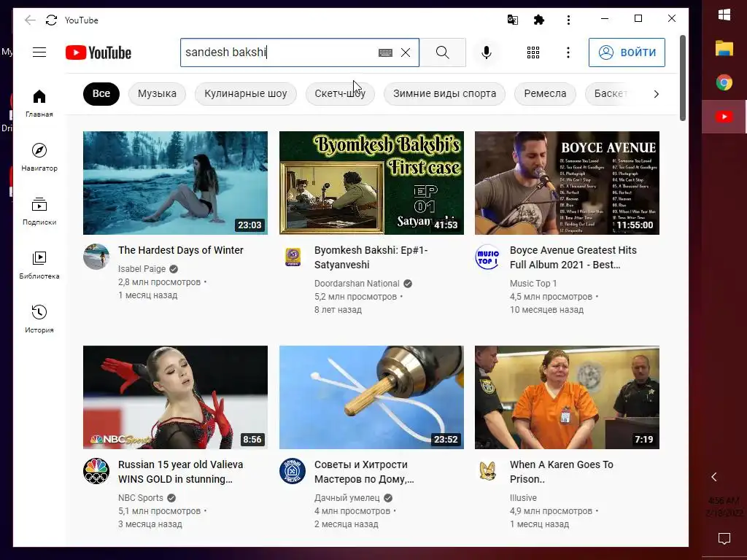
Task: Open File Explorer from taskbar
Action: point(724,48)
